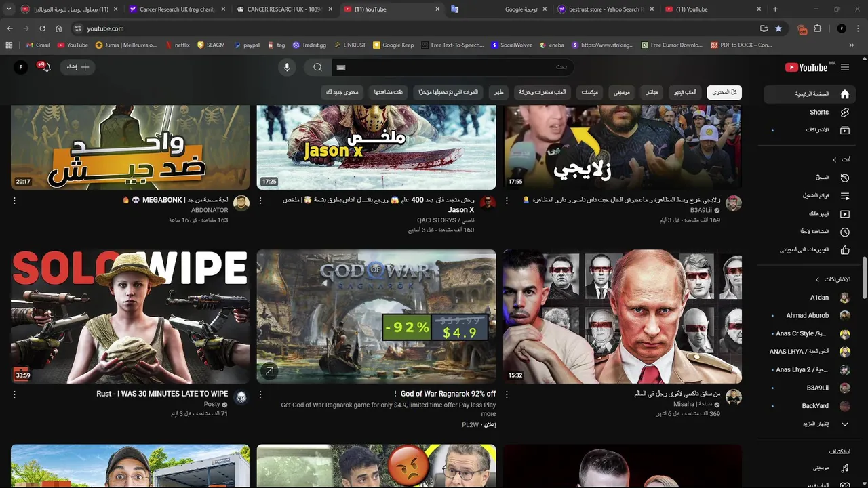Image resolution: width=868 pixels, height=488 pixels.
Task: Open a new browser tab
Action: (x=775, y=9)
